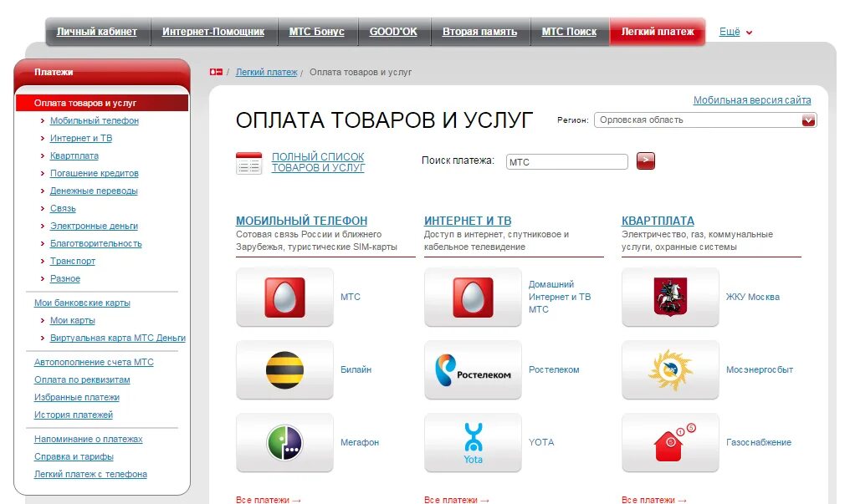Pick the Yota logo tile
This screenshot has width=850, height=504.
[473, 442]
